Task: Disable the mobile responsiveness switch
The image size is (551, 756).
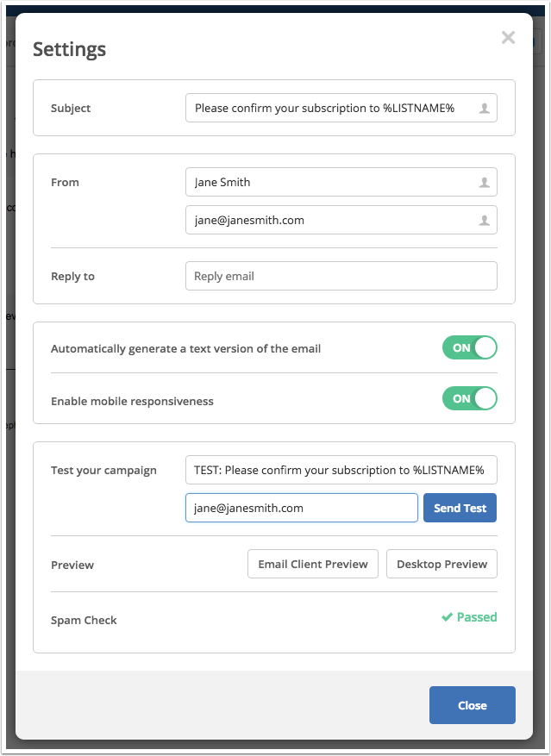Action: tap(469, 398)
